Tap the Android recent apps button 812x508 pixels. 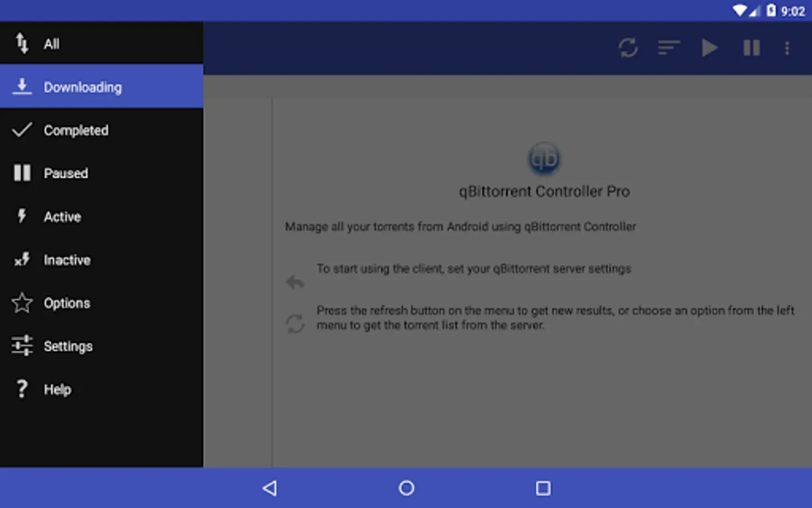(x=543, y=488)
